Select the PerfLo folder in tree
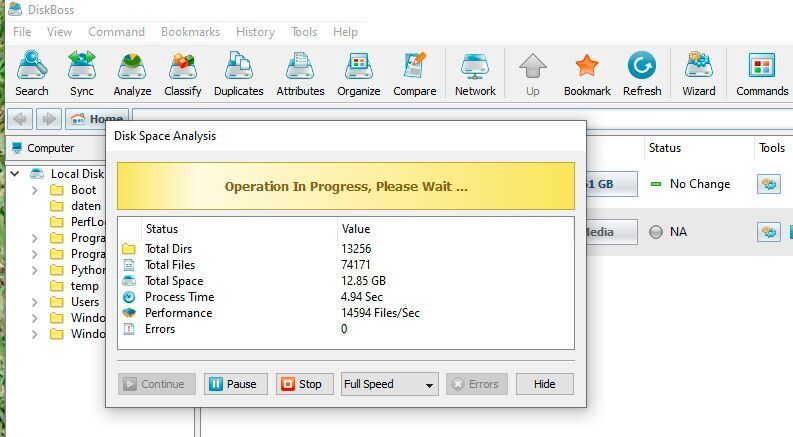Screen dimensions: 793x437 point(88,222)
